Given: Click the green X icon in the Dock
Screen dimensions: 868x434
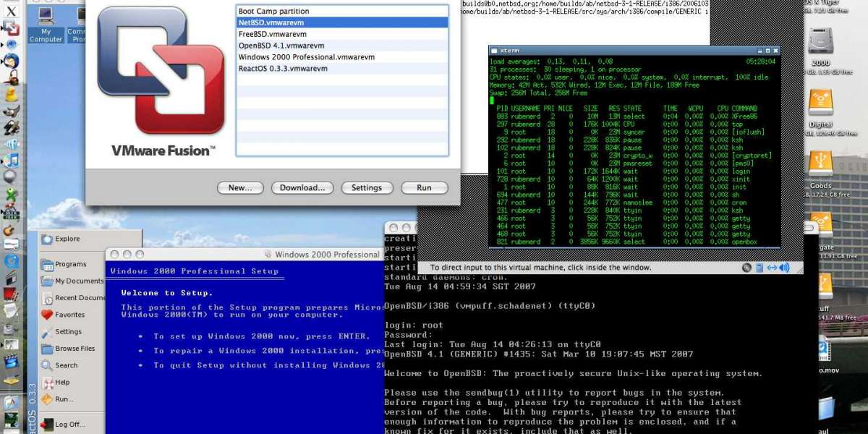Looking at the screenshot, I should point(11,195).
